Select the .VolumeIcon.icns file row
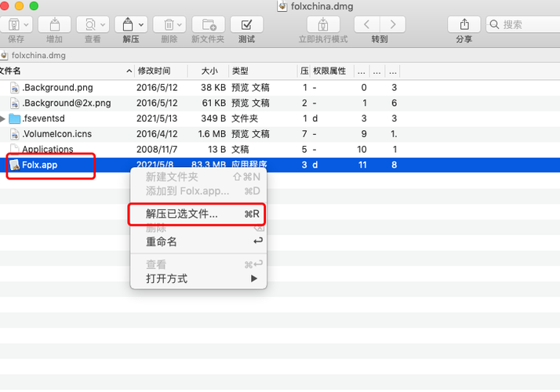Screen dimensions: 560x392 pos(280,134)
